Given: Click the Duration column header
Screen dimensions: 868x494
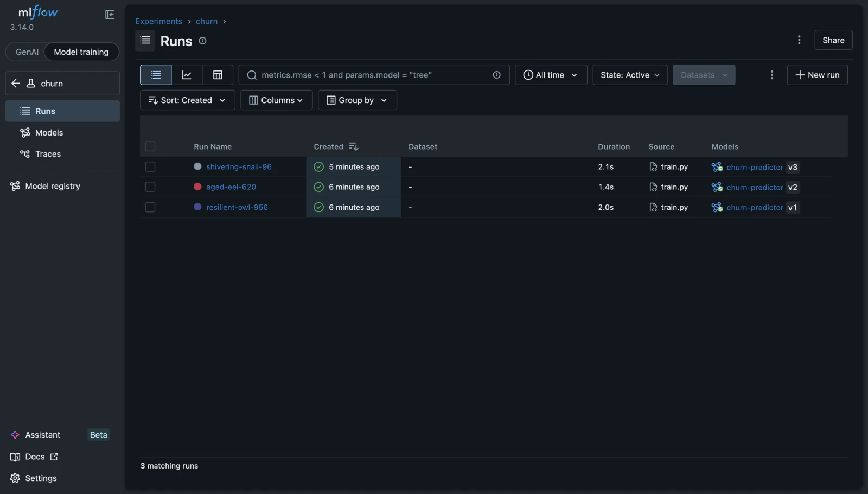Looking at the screenshot, I should click(614, 147).
